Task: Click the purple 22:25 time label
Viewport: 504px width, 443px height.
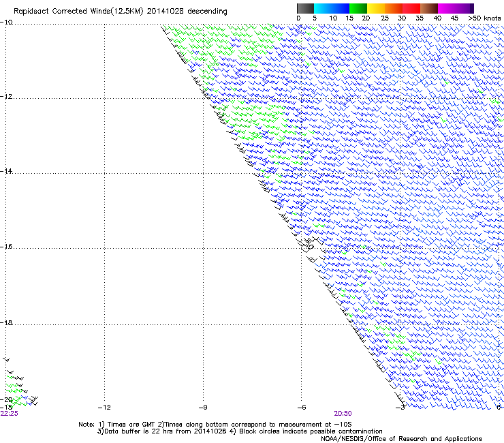Action: [10, 414]
